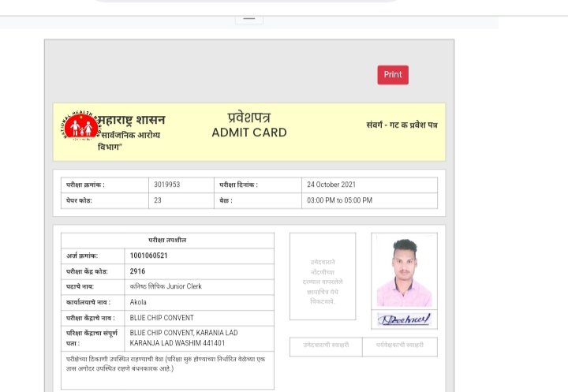
Task: Click the exam date 24 October 2021
Action: coord(331,185)
